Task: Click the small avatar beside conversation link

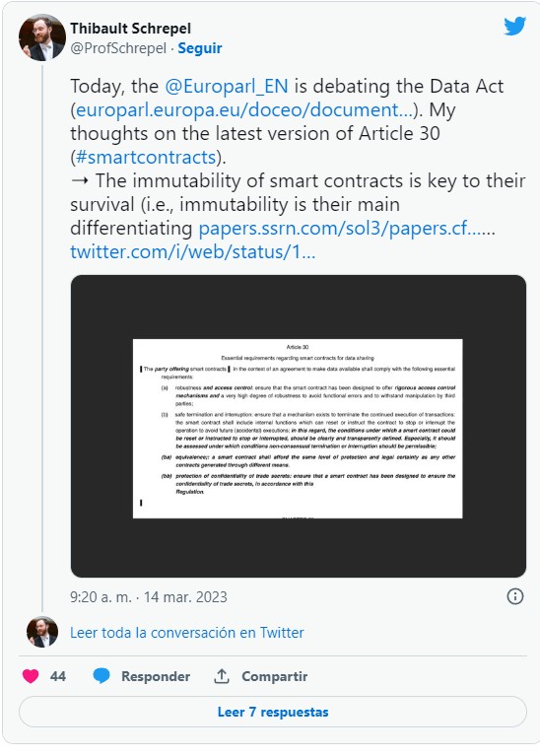Action: coord(42,632)
